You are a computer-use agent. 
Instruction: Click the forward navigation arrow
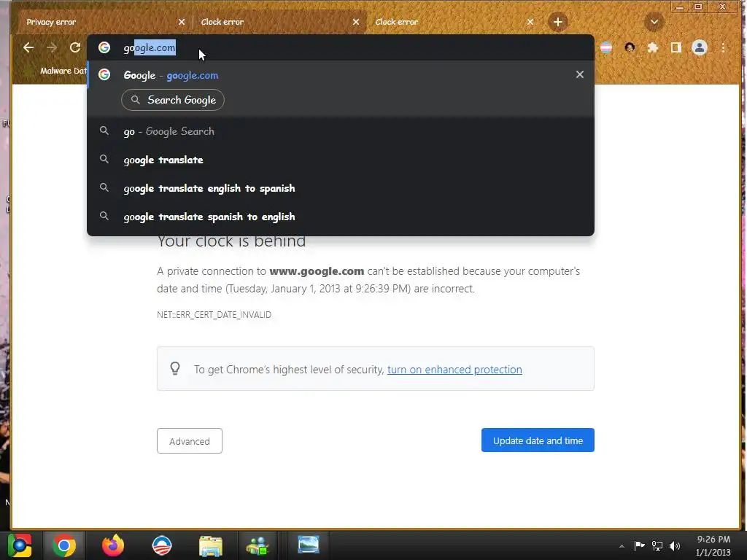click(x=52, y=47)
